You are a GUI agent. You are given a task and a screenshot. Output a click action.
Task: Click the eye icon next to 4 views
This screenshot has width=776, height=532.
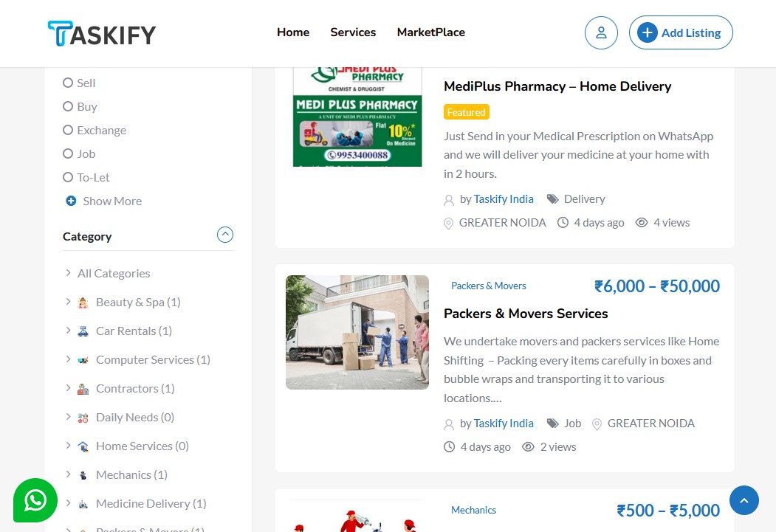(642, 223)
